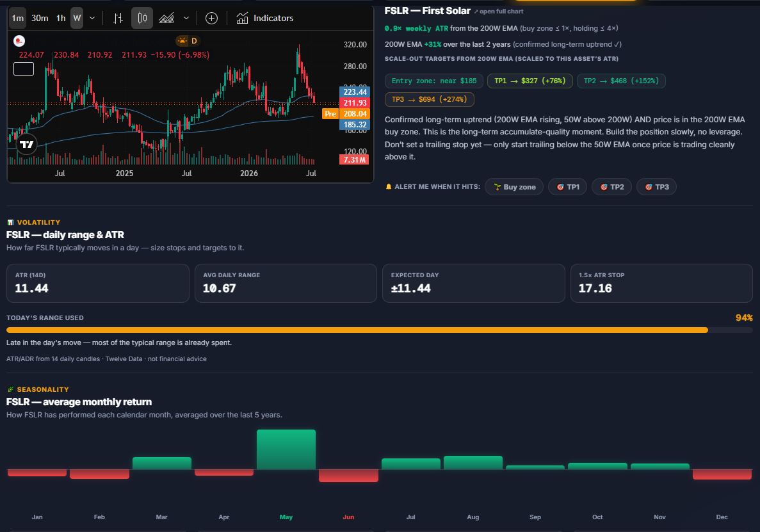This screenshot has width=760, height=532.
Task: Open full chart link for FSLR
Action: [x=499, y=11]
